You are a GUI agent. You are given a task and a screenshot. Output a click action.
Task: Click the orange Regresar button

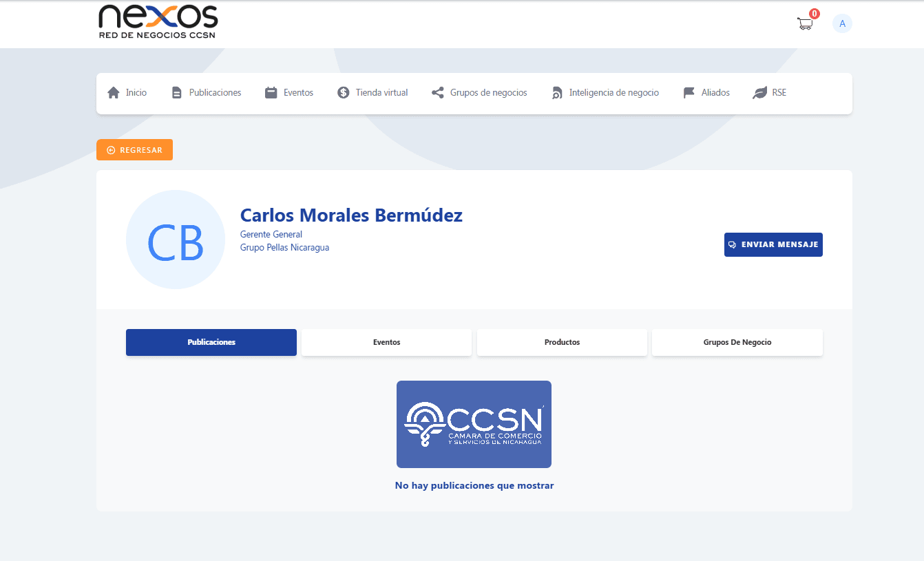[134, 150]
